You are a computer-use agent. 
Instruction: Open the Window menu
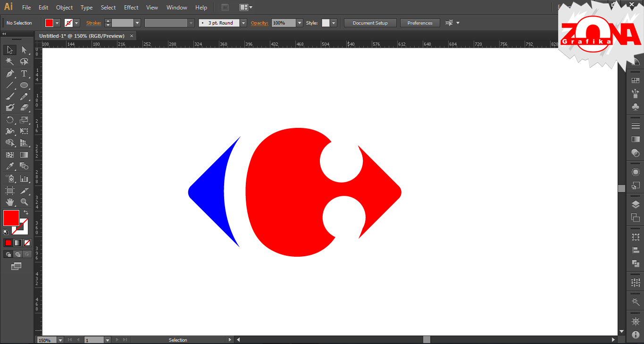[x=177, y=8]
